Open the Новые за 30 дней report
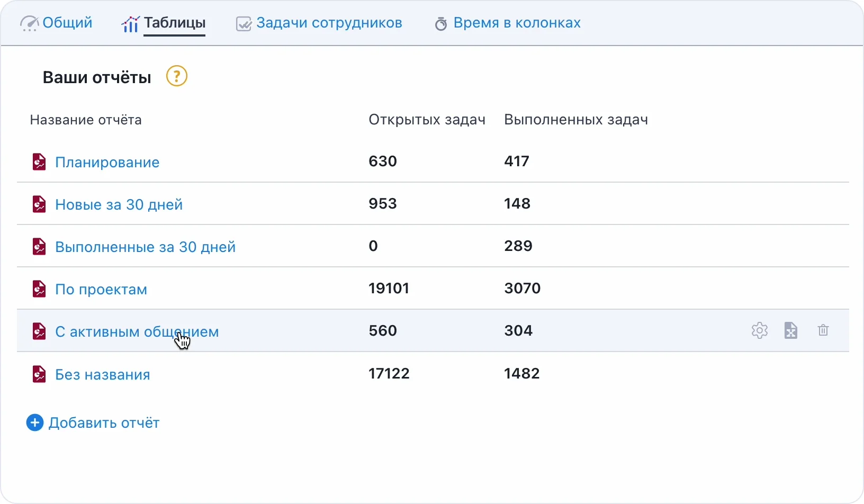Viewport: 864px width, 504px height. click(119, 204)
